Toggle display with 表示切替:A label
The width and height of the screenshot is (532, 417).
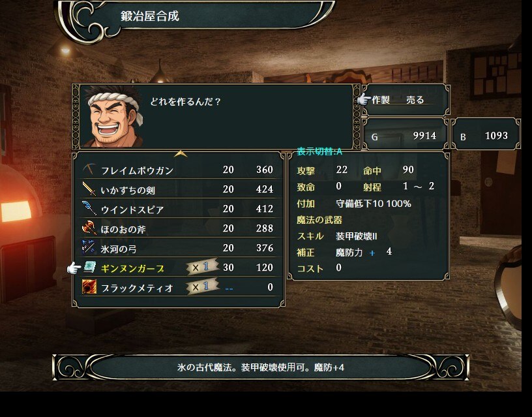point(319,151)
